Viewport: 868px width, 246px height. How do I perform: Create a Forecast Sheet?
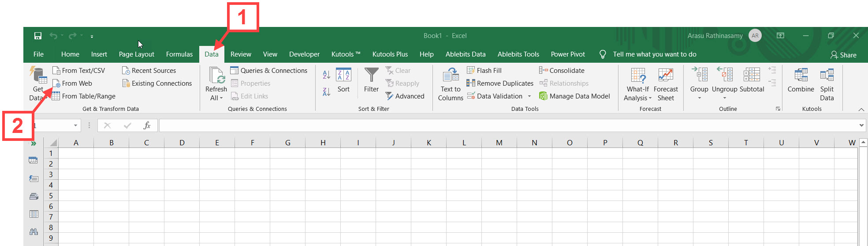(666, 84)
